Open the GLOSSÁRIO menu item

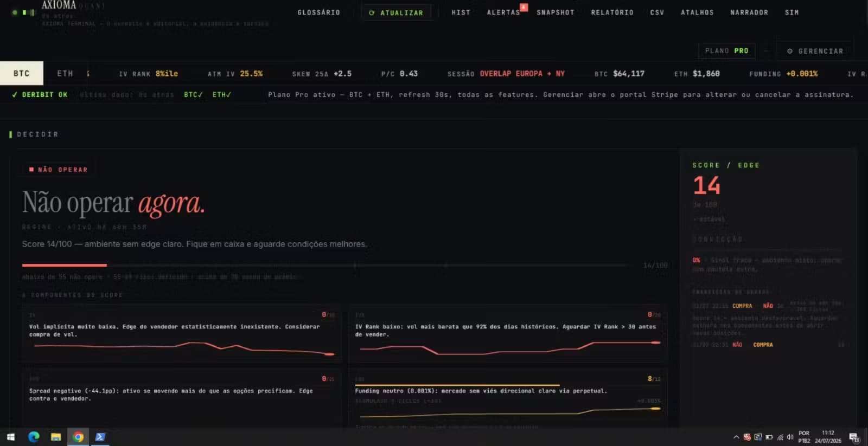318,12
